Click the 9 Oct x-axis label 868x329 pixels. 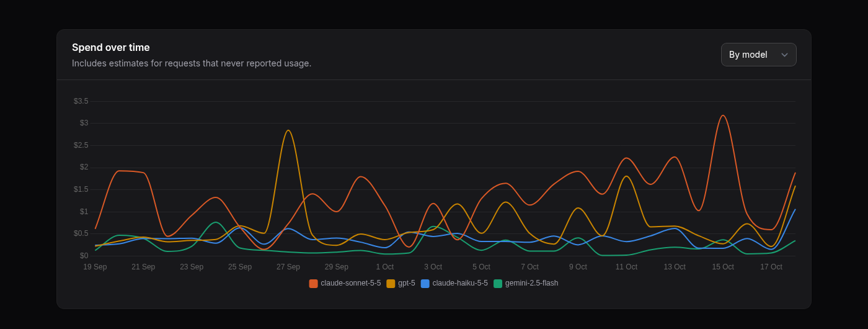click(x=578, y=267)
